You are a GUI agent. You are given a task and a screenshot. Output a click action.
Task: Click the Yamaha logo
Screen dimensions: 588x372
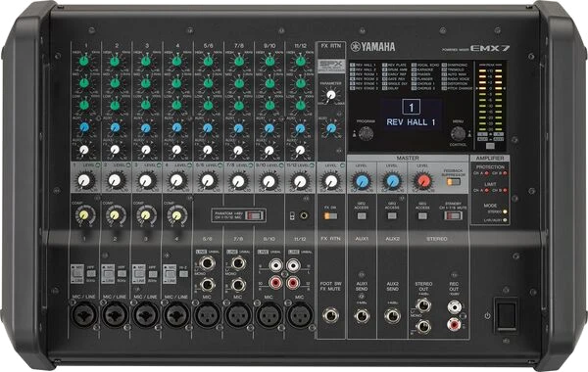pyautogui.click(x=372, y=47)
